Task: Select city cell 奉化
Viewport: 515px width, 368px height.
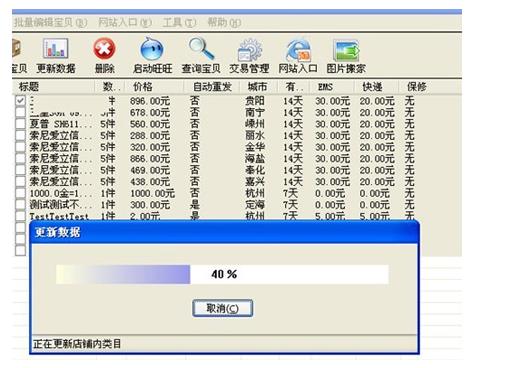Action: click(x=255, y=170)
